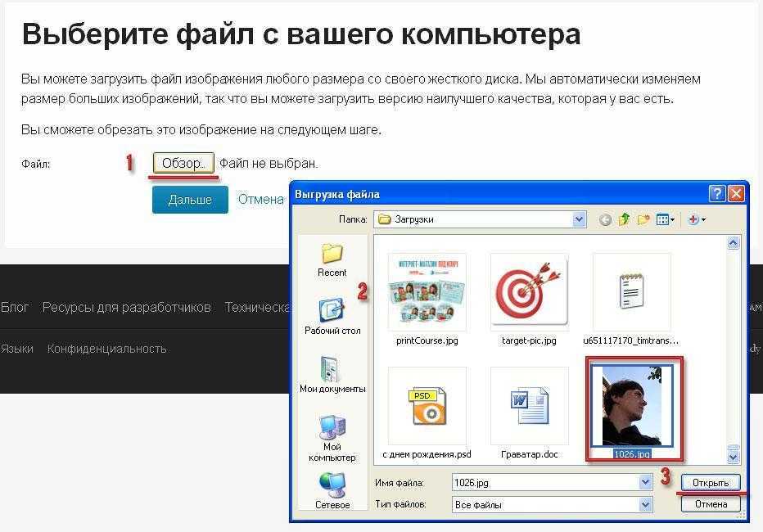Click the Back navigation arrow in dialog

click(605, 219)
